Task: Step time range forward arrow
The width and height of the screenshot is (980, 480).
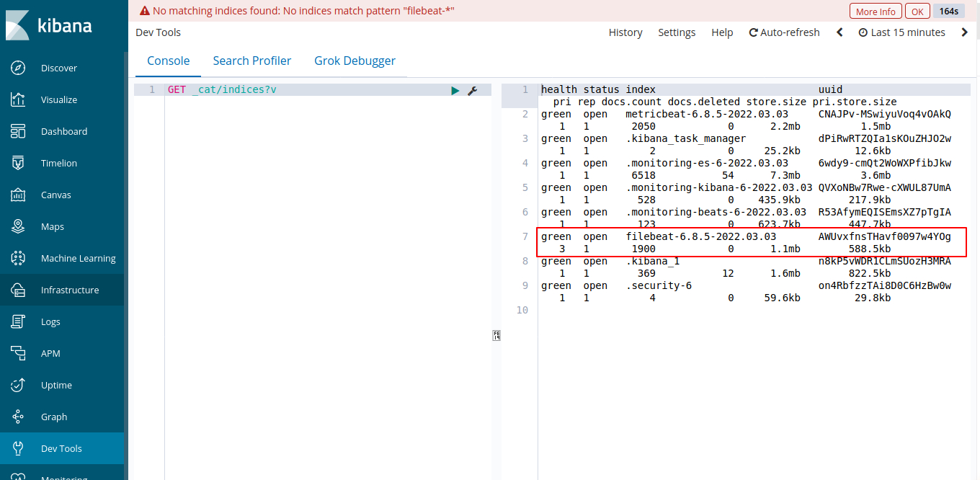Action: click(x=965, y=32)
